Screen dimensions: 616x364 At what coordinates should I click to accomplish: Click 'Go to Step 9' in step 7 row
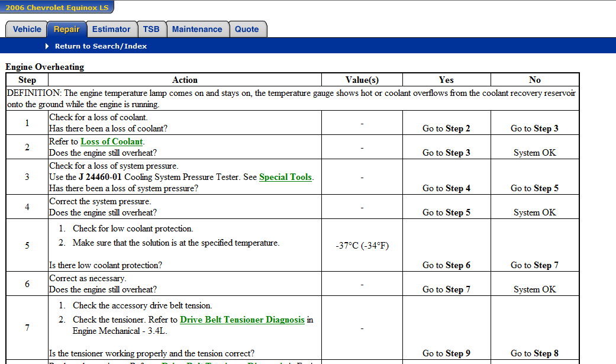[446, 353]
